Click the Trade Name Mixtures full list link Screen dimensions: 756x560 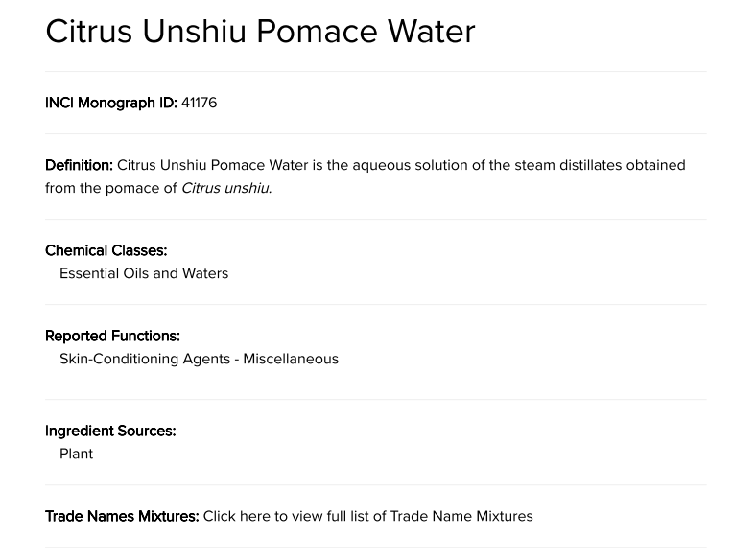point(367,516)
